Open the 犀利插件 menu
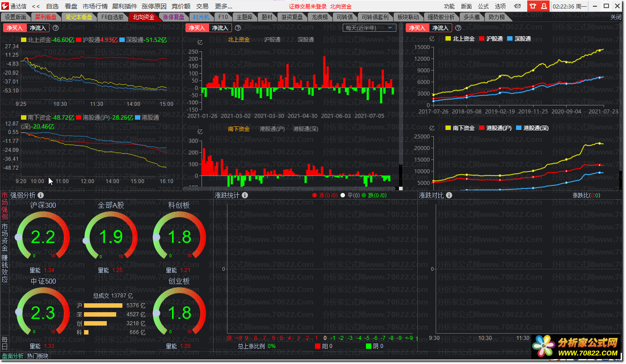The image size is (626, 364). [x=125, y=6]
